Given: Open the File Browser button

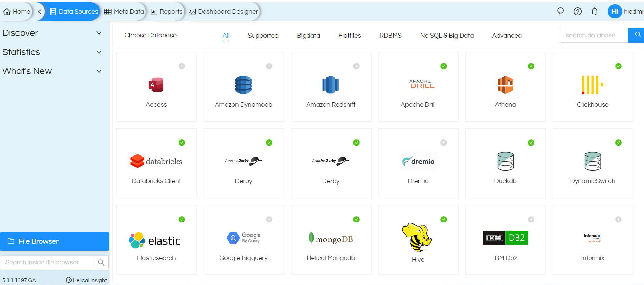Looking at the screenshot, I should (54, 241).
